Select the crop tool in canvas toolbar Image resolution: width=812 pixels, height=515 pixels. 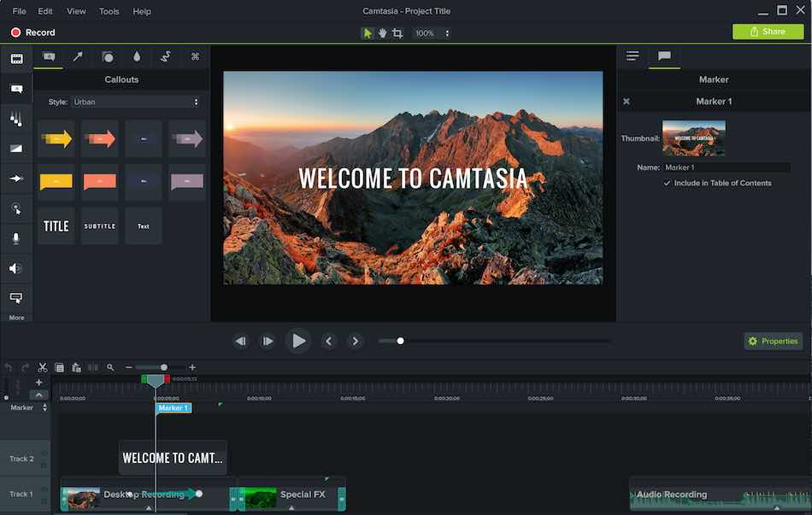397,33
